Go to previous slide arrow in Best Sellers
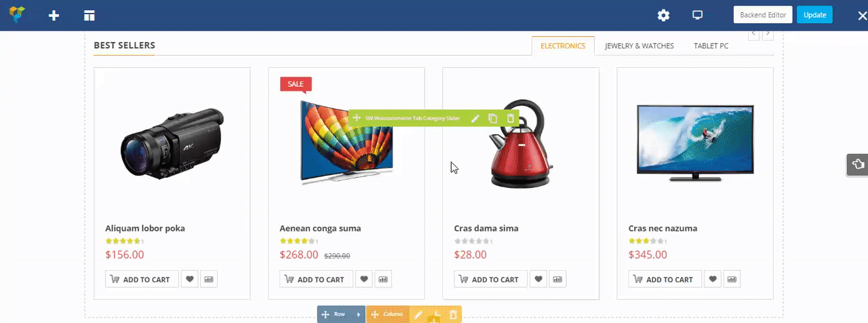The width and height of the screenshot is (868, 323). (753, 34)
